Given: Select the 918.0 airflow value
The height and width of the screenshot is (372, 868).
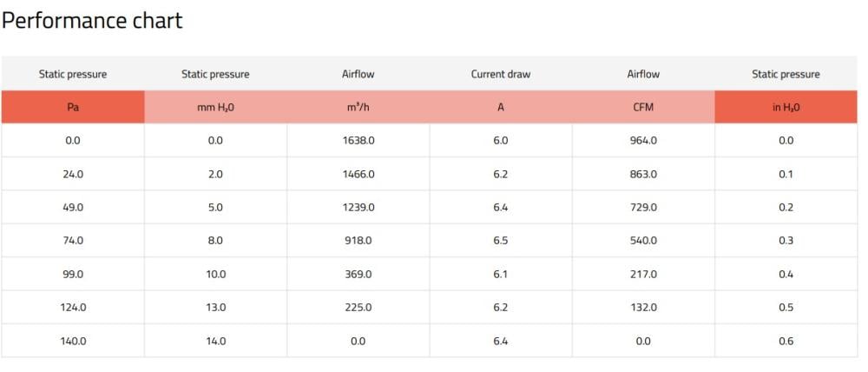Looking at the screenshot, I should pos(358,241).
